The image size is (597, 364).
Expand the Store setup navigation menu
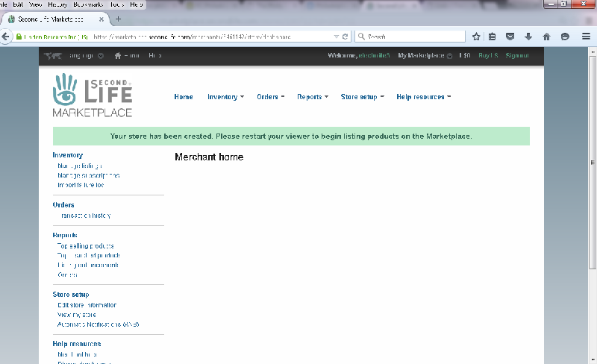pos(363,97)
